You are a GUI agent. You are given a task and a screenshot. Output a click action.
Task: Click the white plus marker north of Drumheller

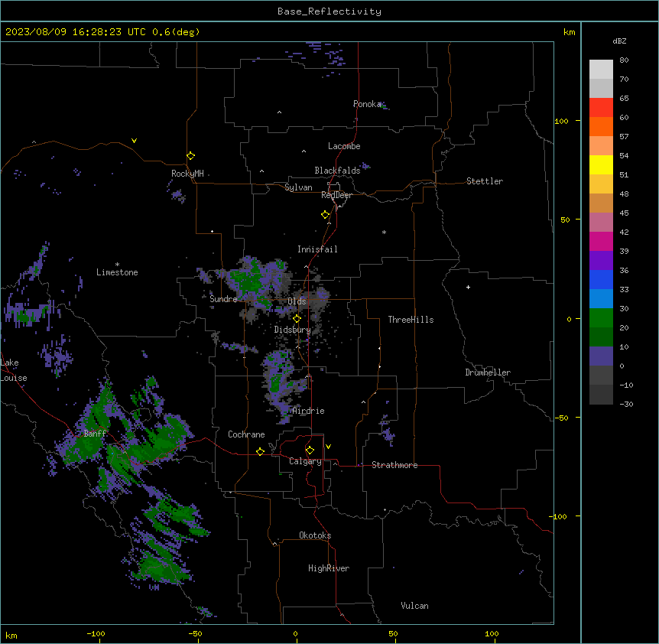[x=468, y=287]
